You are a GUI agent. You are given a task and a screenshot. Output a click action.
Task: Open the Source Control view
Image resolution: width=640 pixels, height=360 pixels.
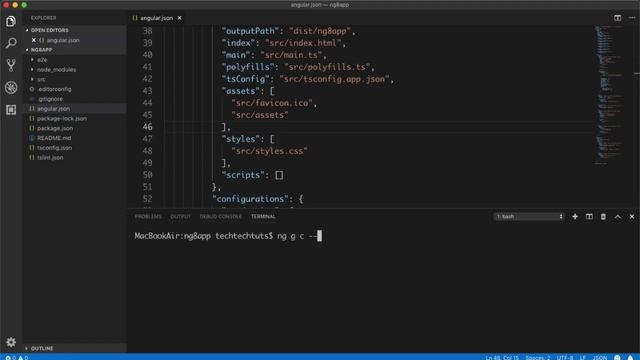(x=11, y=65)
